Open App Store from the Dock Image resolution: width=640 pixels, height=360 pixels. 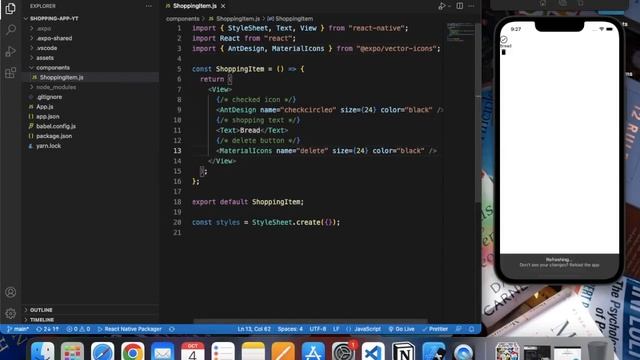pyautogui.click(x=313, y=352)
